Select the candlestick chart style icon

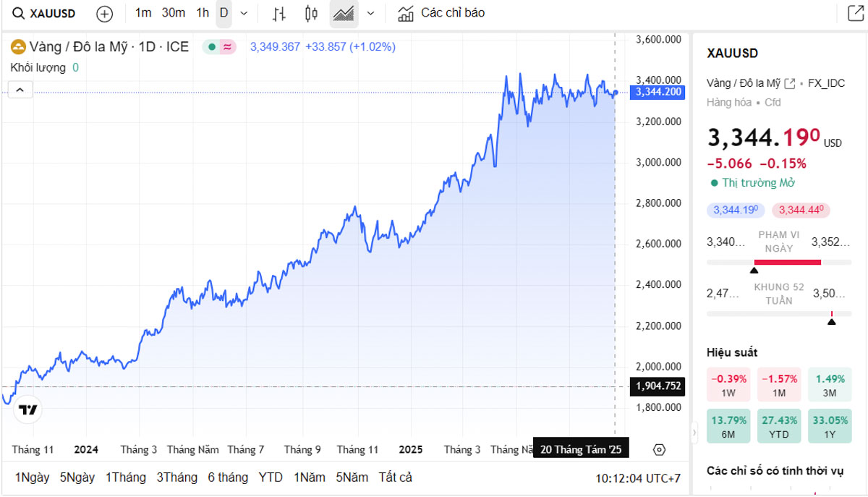(x=312, y=13)
